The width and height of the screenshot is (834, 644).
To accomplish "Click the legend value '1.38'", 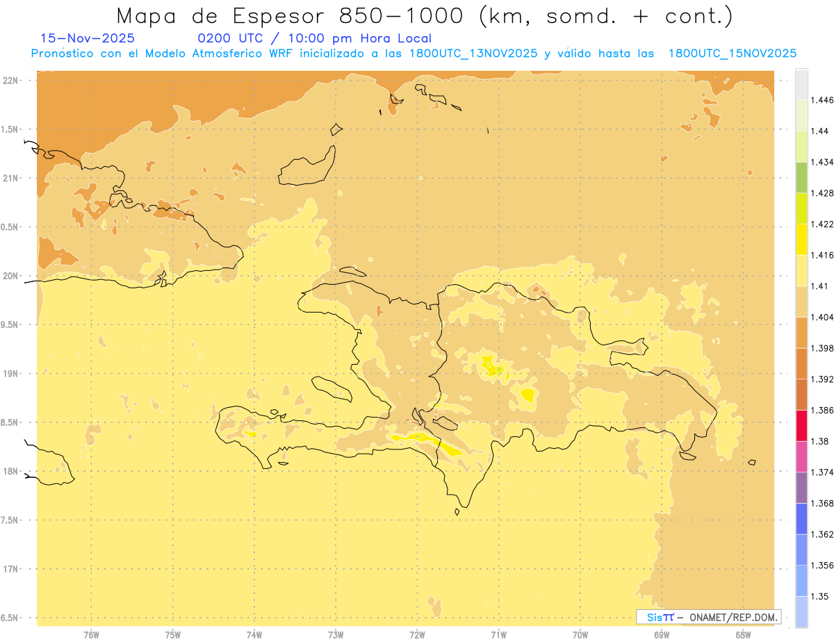I will (x=819, y=441).
